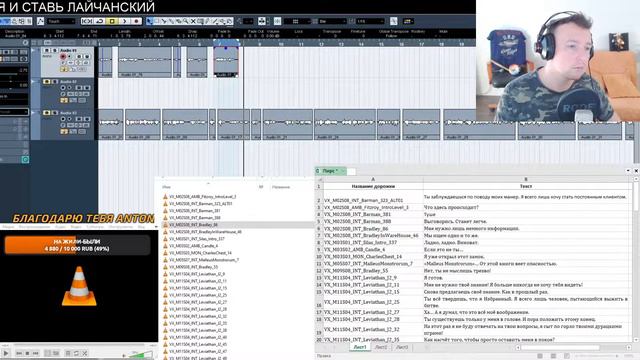This screenshot has height=360, width=640.
Task: Switch Excel to Page Layout view icon
Action: click(553, 356)
